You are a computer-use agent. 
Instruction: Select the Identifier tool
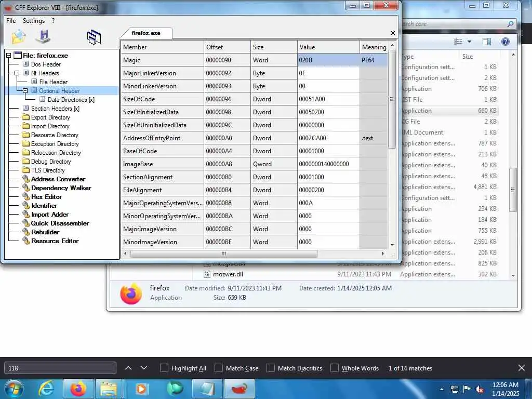tap(44, 206)
